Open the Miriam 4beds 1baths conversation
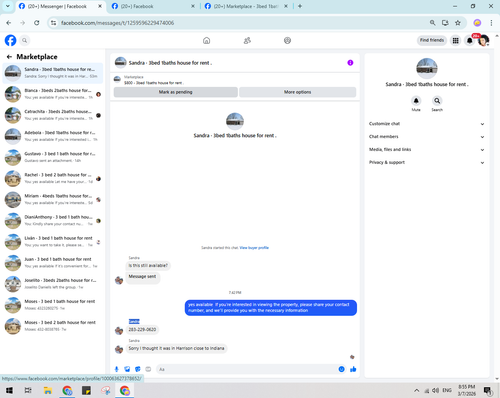The height and width of the screenshot is (398, 500). tap(53, 199)
